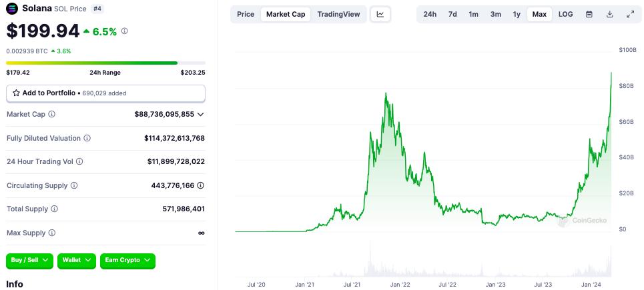Select the 1y time range
644x290 pixels.
pyautogui.click(x=517, y=14)
